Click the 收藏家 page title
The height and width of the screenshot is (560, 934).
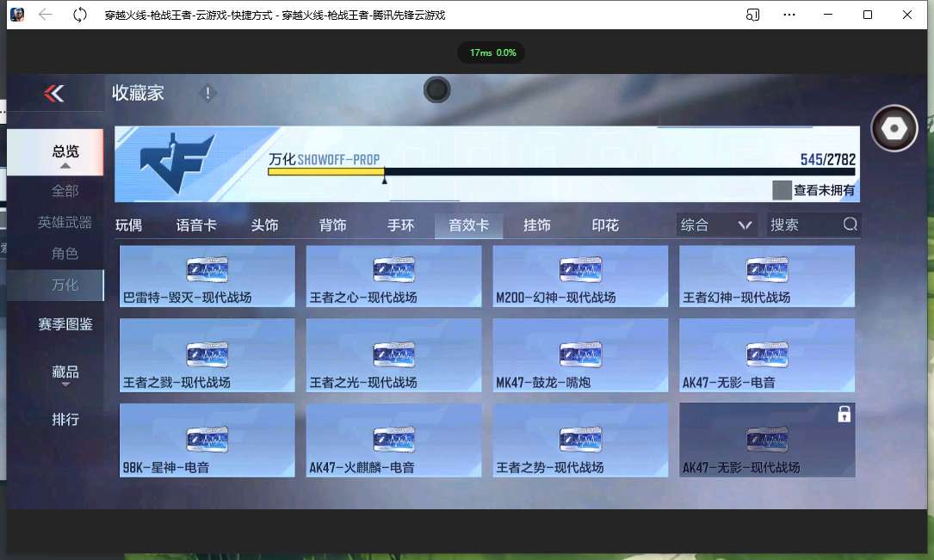click(138, 93)
